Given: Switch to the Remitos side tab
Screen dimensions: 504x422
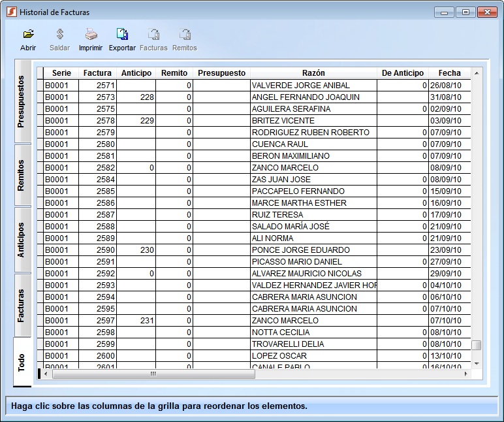Looking at the screenshot, I should [22, 174].
